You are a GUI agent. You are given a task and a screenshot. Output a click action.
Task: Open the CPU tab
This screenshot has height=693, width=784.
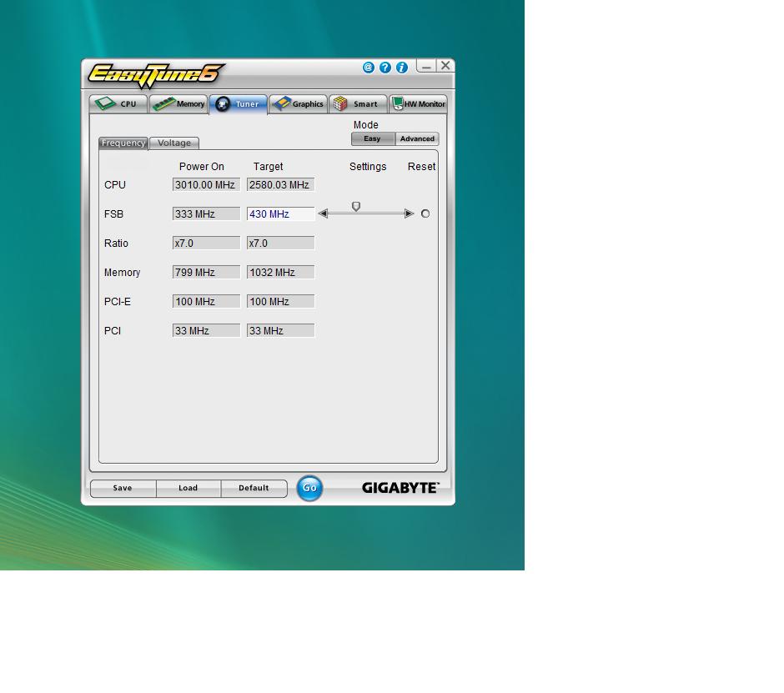[x=118, y=104]
